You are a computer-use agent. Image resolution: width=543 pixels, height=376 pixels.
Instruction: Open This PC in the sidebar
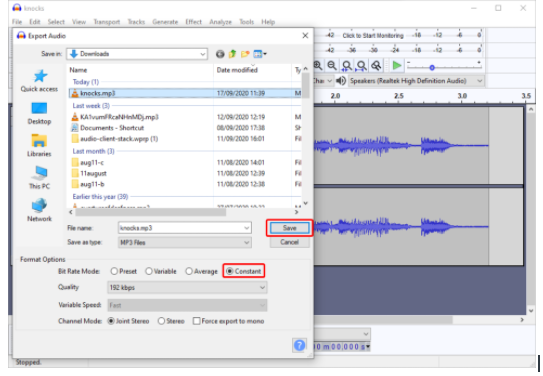click(x=39, y=178)
